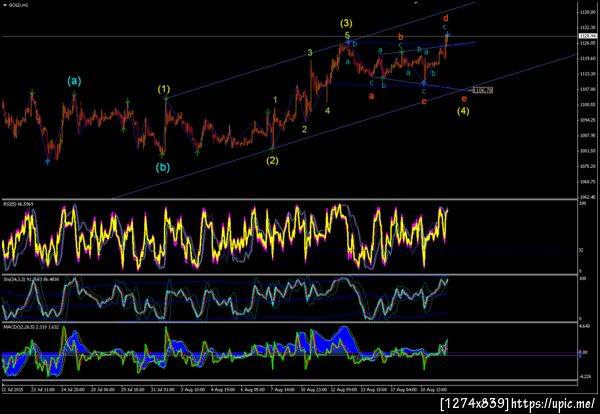
Task: Select the yellow (2) wave label
Action: pos(272,161)
